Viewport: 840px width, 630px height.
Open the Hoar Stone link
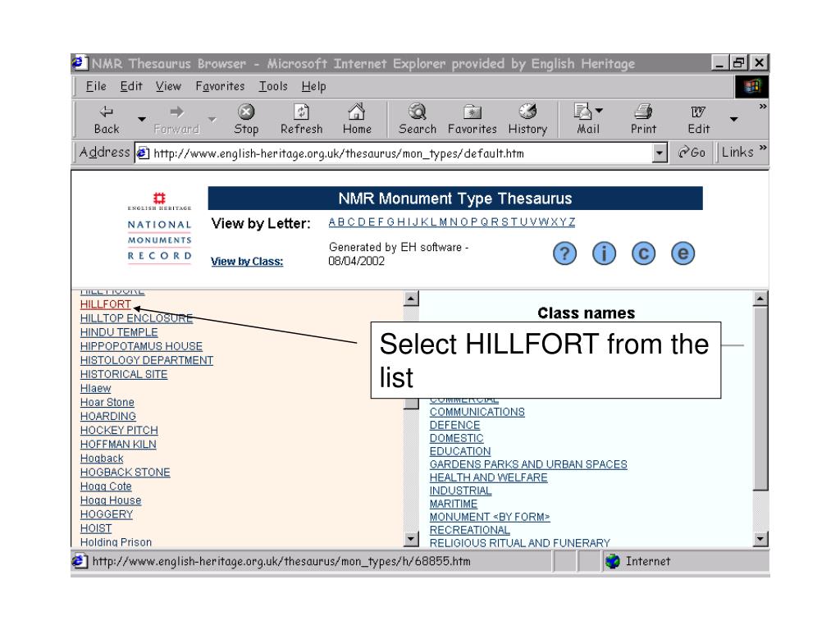point(107,402)
